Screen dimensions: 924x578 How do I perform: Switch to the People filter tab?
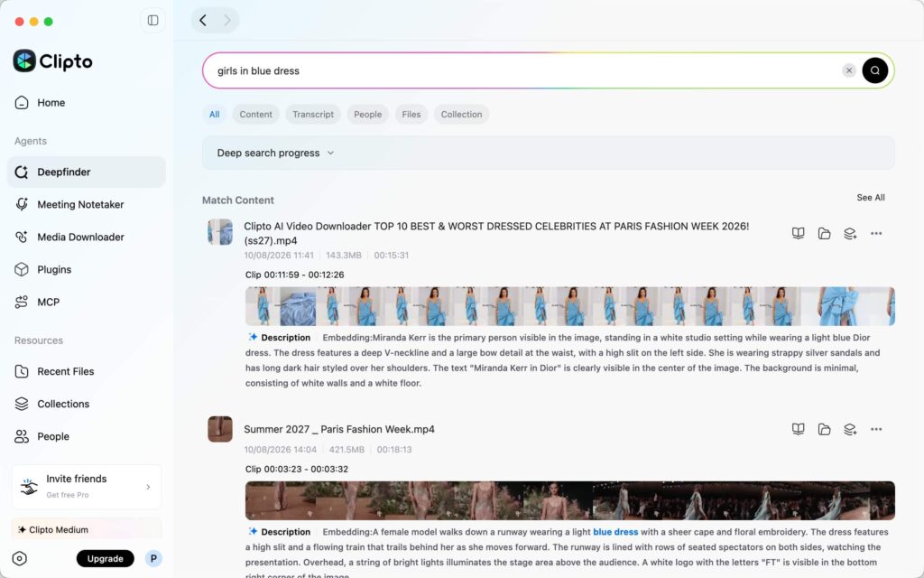point(368,115)
